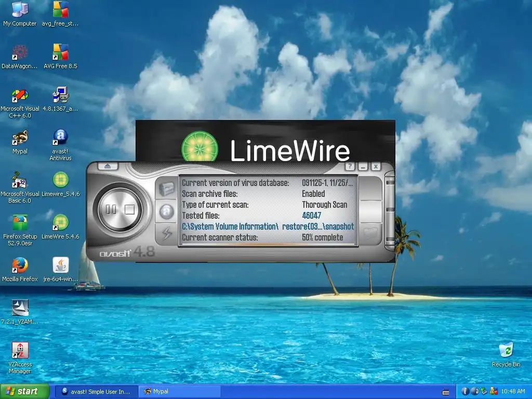Launch LimeWire 5.4.6 shortcut

tap(60, 227)
